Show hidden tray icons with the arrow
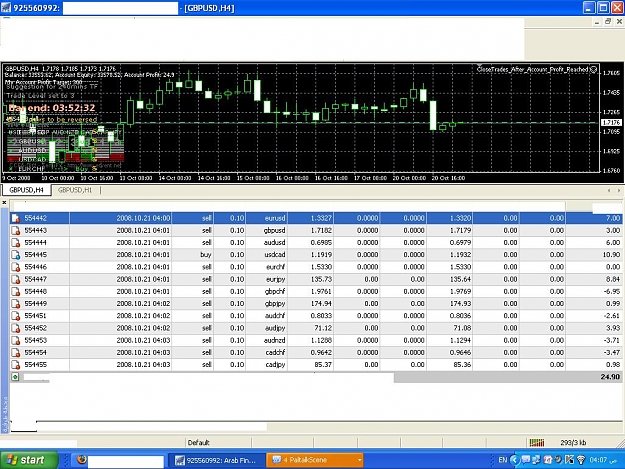625x469 pixels. pos(515,460)
